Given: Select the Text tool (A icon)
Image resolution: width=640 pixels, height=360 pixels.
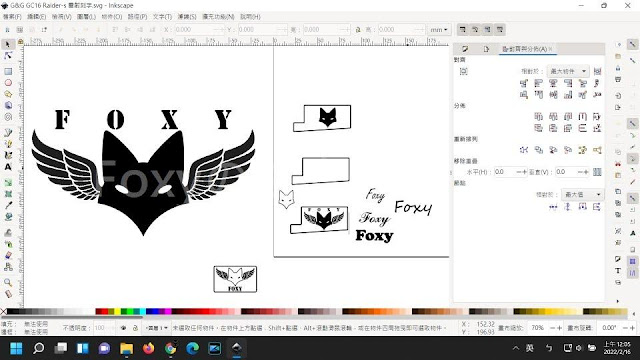Looking at the screenshot, I should (x=8, y=167).
